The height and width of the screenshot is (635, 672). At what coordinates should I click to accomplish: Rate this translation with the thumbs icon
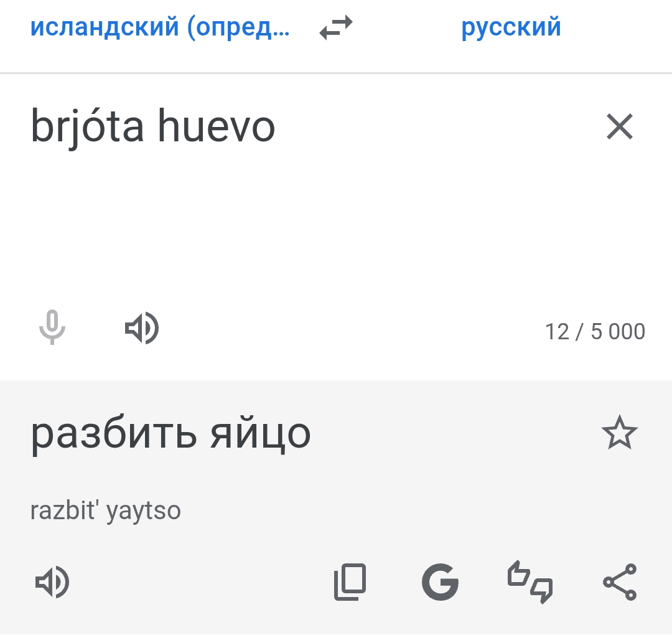pyautogui.click(x=530, y=583)
